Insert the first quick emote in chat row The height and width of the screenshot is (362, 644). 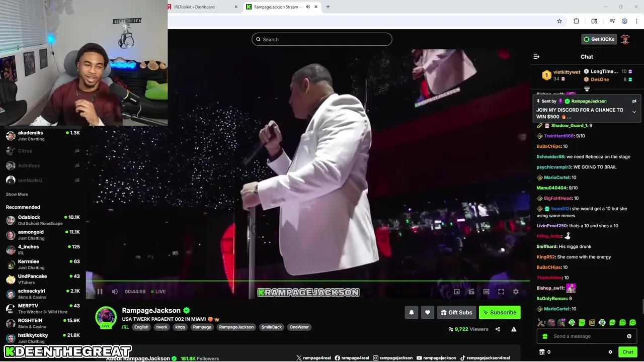coord(541,322)
